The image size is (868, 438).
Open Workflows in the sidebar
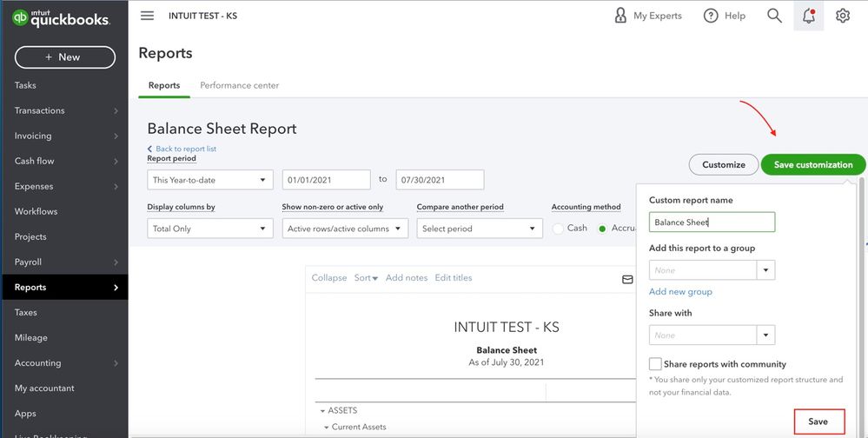(36, 211)
